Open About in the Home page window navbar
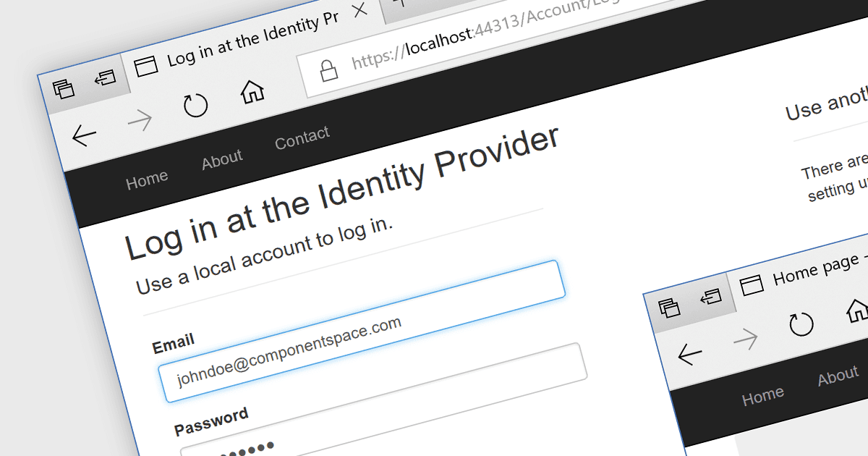 tap(838, 376)
